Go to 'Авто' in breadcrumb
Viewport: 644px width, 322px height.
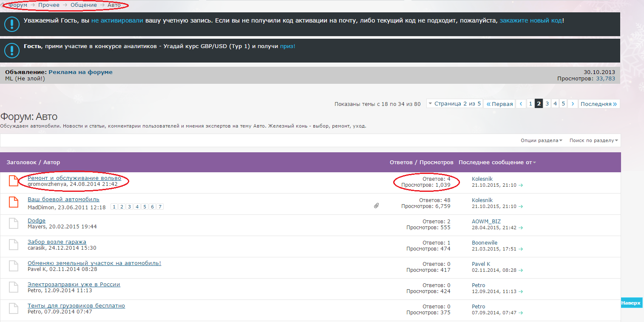coord(114,5)
